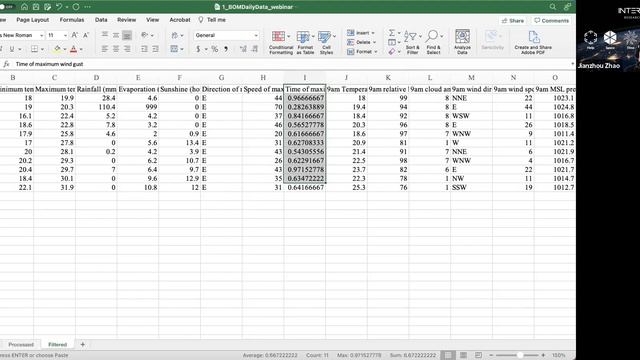Click the Home icon in title bar

tap(24, 7)
